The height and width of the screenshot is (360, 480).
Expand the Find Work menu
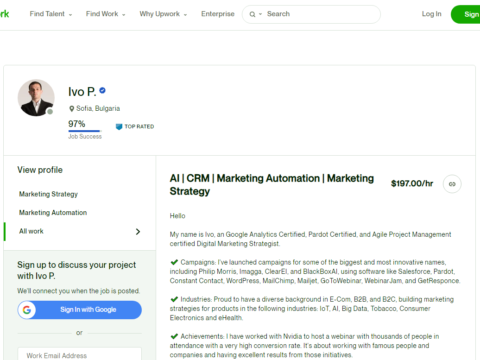click(106, 14)
